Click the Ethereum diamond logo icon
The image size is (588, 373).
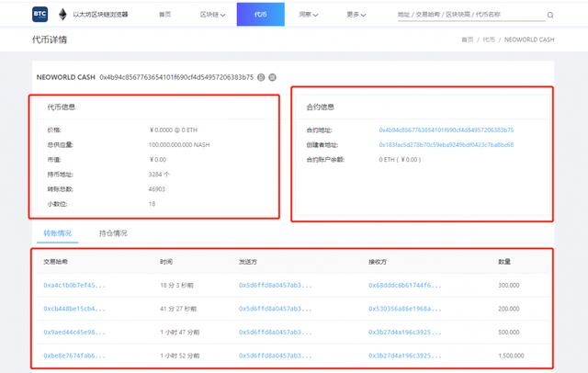point(62,15)
